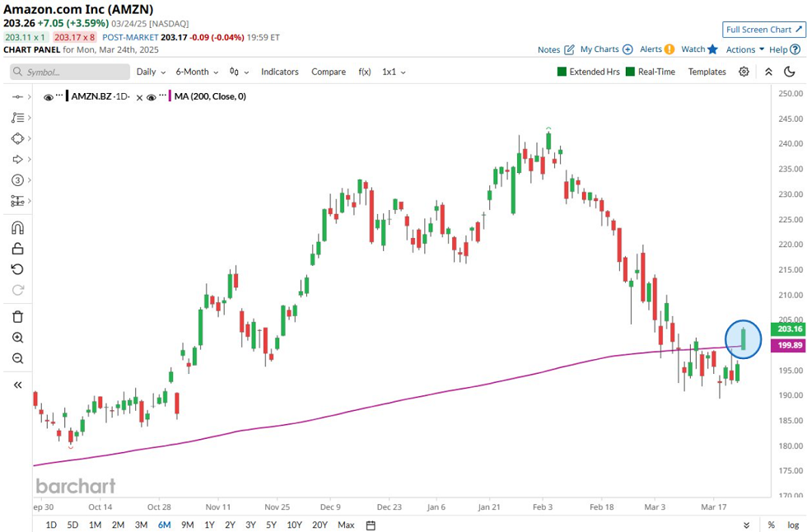The height and width of the screenshot is (532, 807).
Task: Click the Symbol search field
Action: point(70,72)
